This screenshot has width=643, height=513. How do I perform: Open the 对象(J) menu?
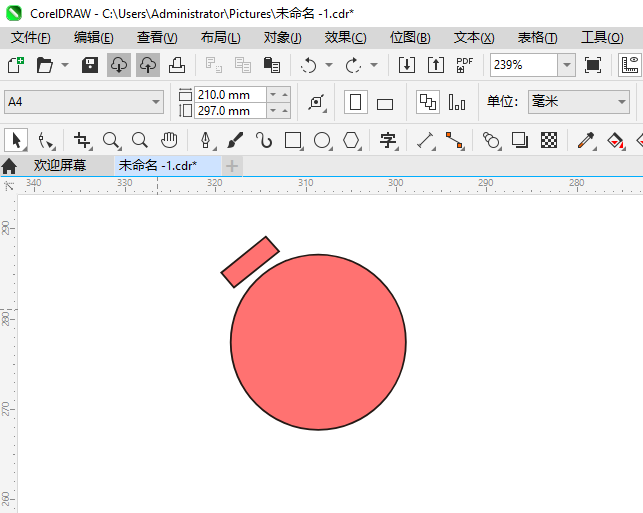click(x=283, y=38)
